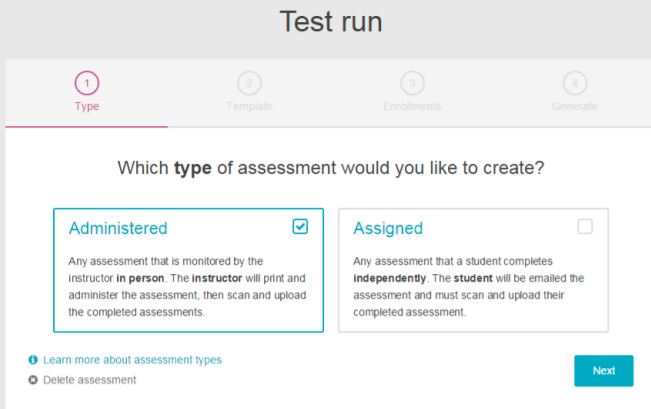Click the Delete assessment link
Screen dimensions: 651x409
coord(90,380)
